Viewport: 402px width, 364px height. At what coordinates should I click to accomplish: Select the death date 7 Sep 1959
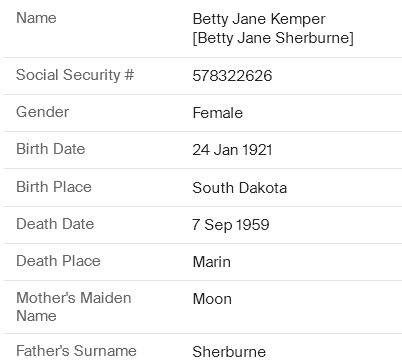[x=231, y=225]
